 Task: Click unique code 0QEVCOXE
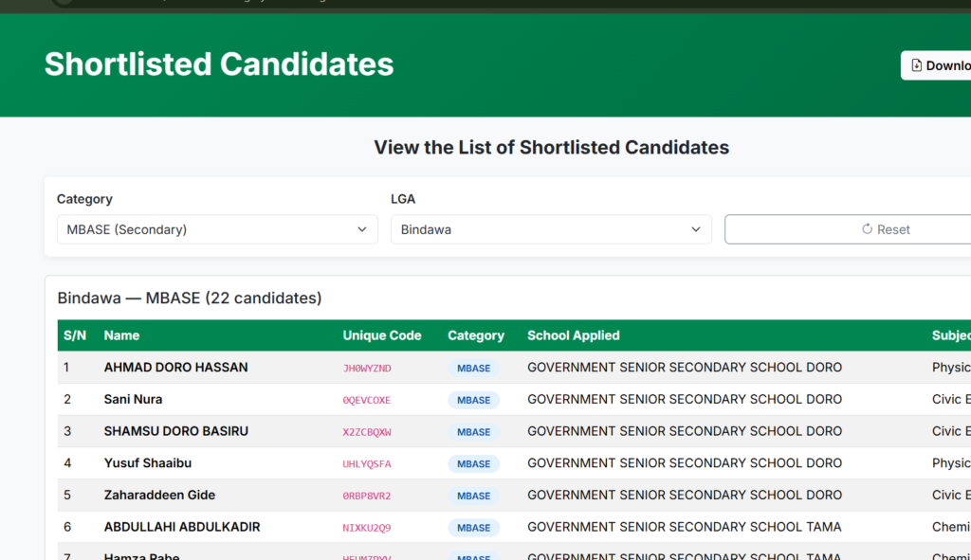pyautogui.click(x=367, y=401)
